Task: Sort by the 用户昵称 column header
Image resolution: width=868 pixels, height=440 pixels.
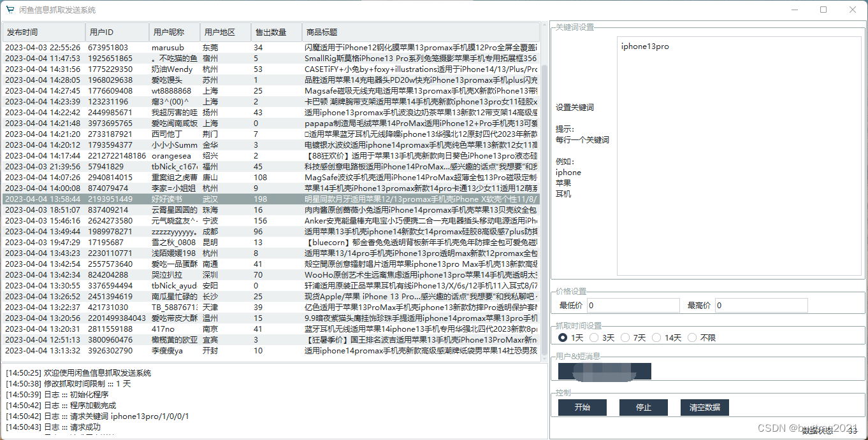Action: (x=175, y=32)
